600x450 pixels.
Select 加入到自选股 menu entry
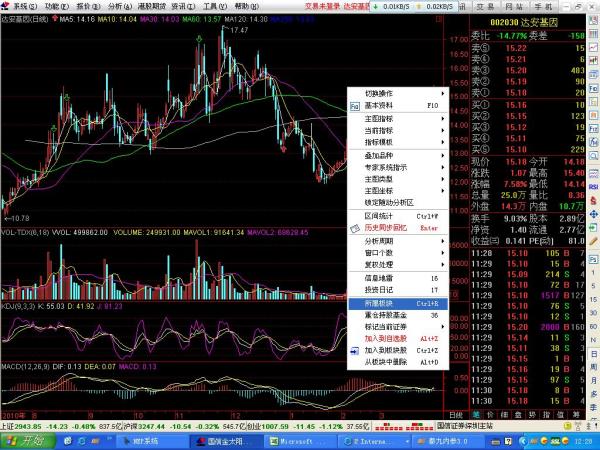(396, 339)
